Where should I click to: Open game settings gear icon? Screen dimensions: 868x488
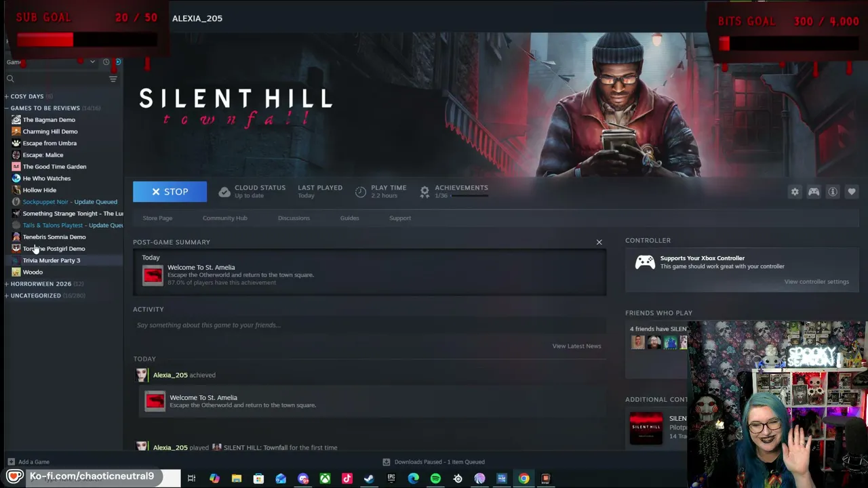coord(795,192)
